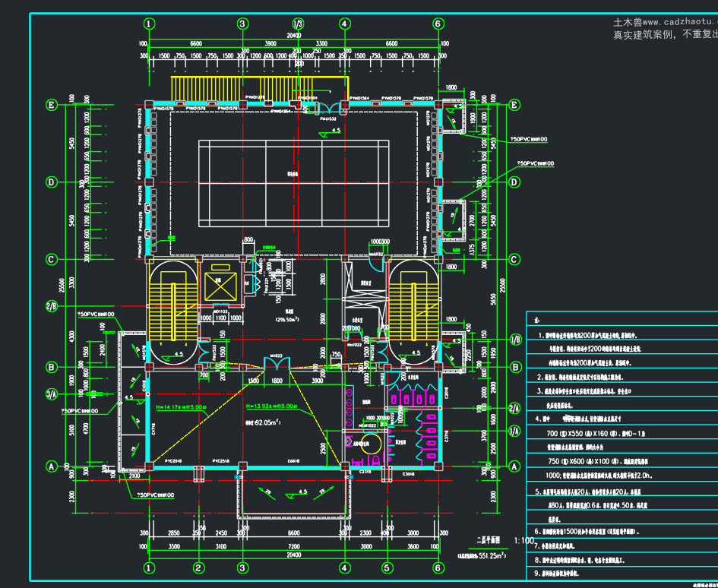Click the 1/B grid axis bubble
718x588 pixels.
(x=515, y=340)
